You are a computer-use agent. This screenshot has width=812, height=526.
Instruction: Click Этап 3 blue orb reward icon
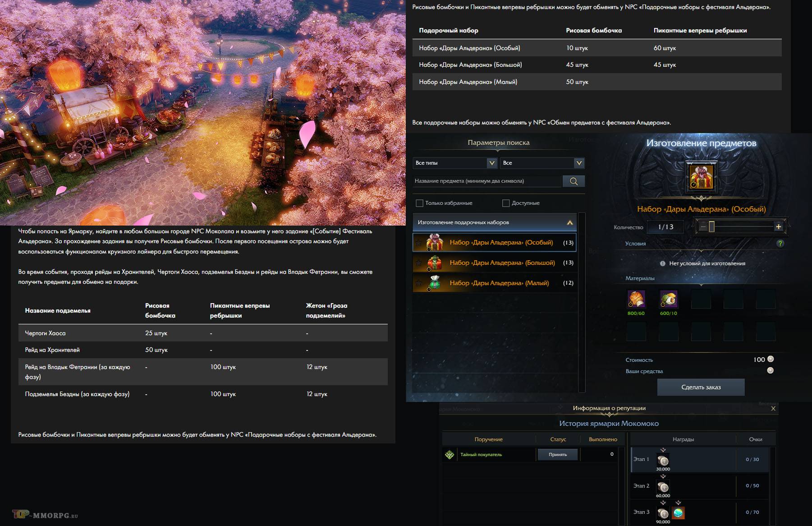pos(678,513)
